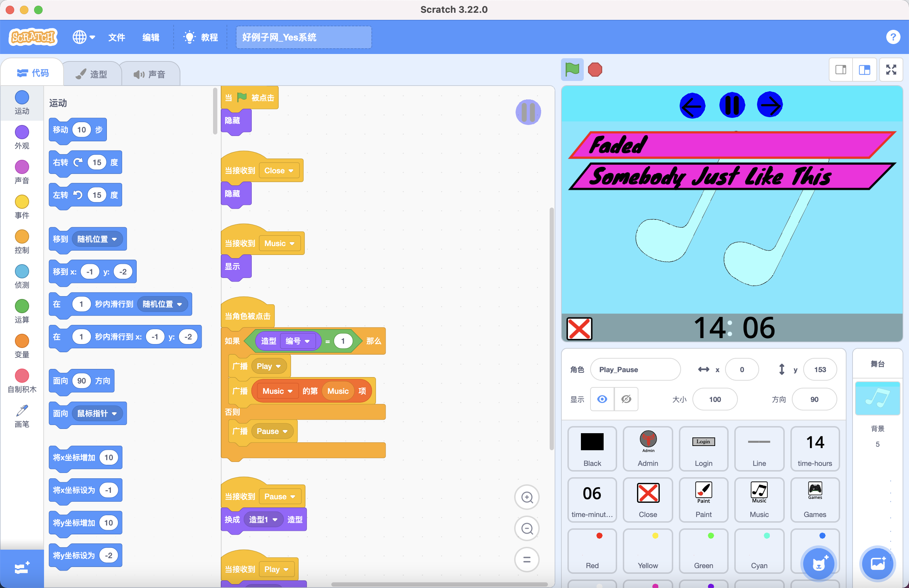Viewport: 909px width, 588px height.
Task: Switch to small stage layout
Action: 841,70
